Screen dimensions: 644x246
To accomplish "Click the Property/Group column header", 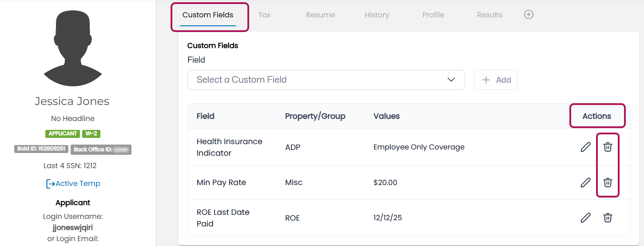I will [x=315, y=116].
